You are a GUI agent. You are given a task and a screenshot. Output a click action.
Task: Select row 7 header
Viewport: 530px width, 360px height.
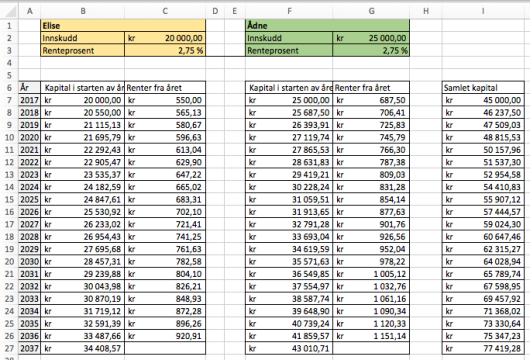coord(9,100)
